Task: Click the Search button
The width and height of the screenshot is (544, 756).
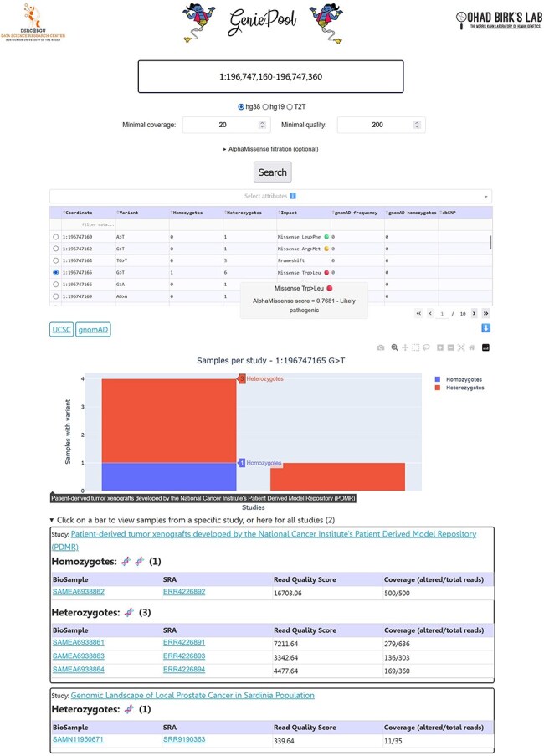Action: point(272,172)
